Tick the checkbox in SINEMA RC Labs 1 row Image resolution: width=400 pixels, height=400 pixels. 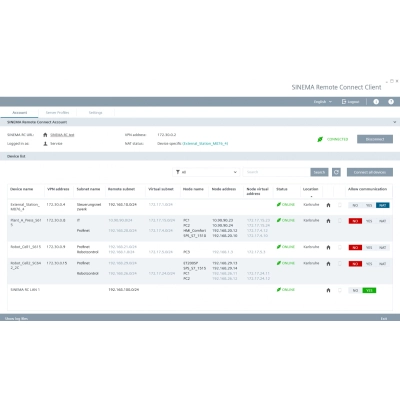coord(340,290)
